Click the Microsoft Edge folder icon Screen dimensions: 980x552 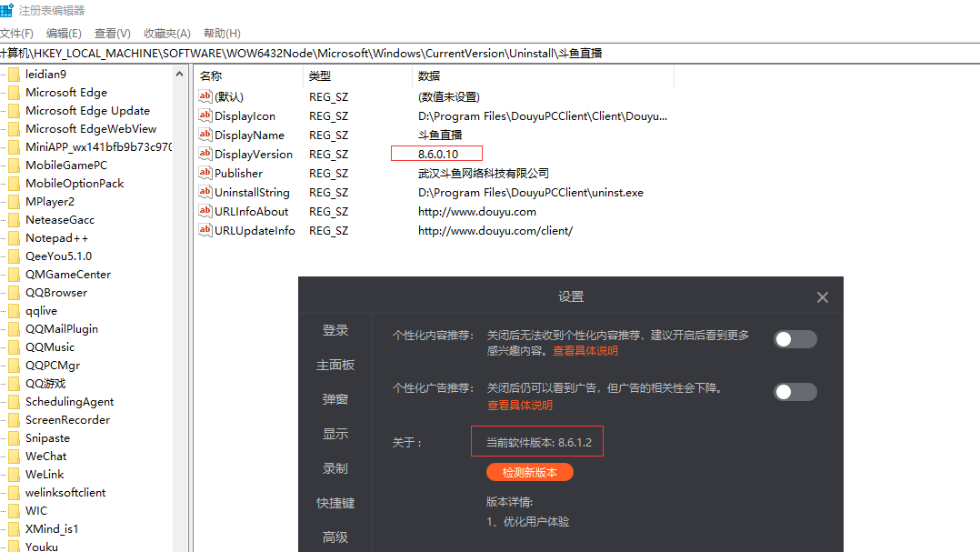coord(14,93)
